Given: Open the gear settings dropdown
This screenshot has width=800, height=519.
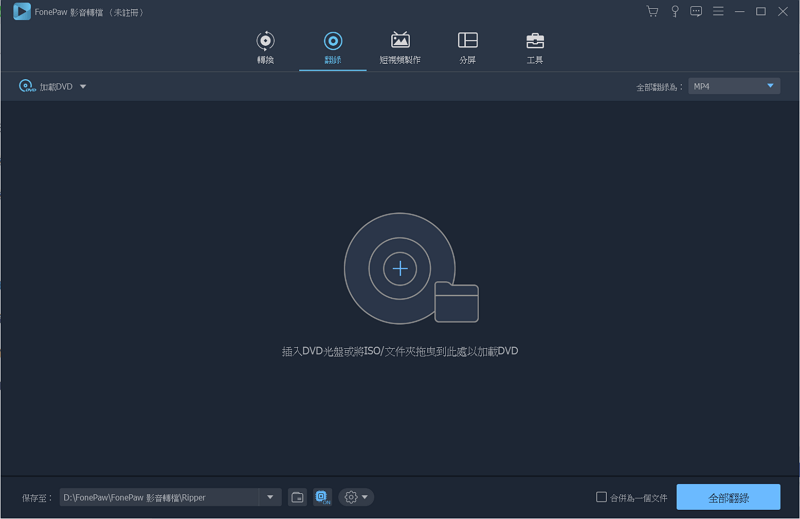Looking at the screenshot, I should (x=356, y=497).
